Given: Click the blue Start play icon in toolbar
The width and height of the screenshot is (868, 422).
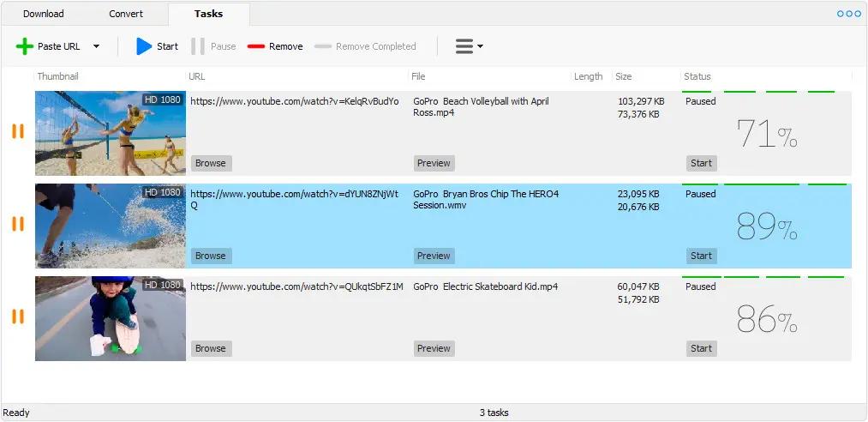Looking at the screenshot, I should 143,46.
